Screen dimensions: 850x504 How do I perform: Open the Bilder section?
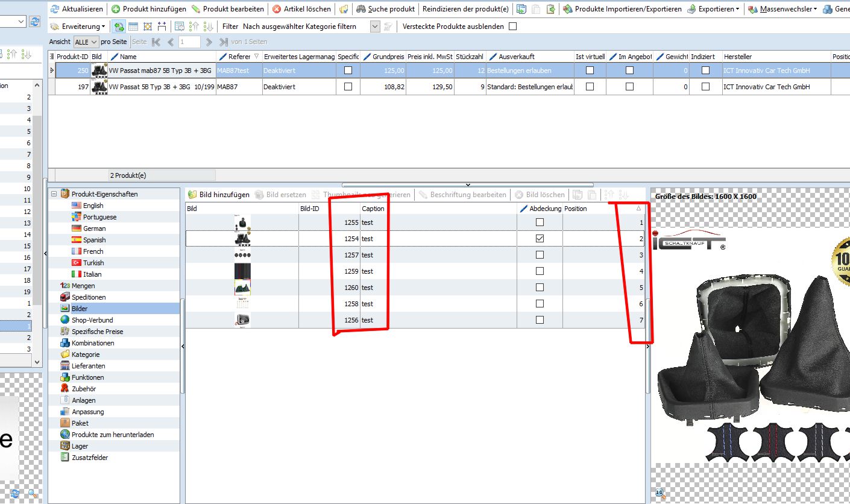(x=74, y=309)
